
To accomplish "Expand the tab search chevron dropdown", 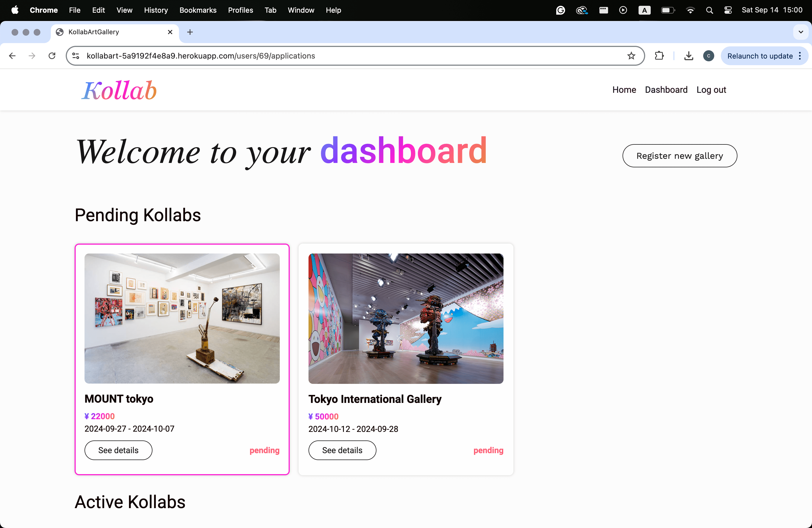I will click(800, 32).
